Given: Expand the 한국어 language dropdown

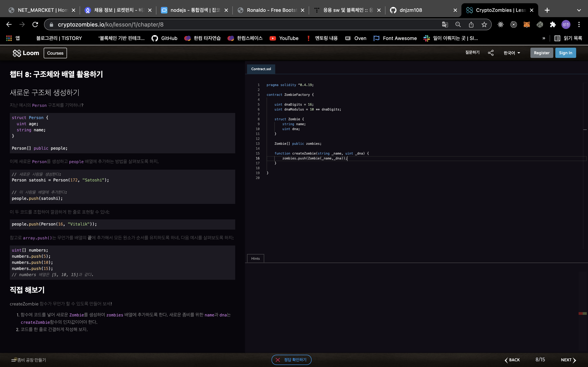Looking at the screenshot, I should coord(512,53).
